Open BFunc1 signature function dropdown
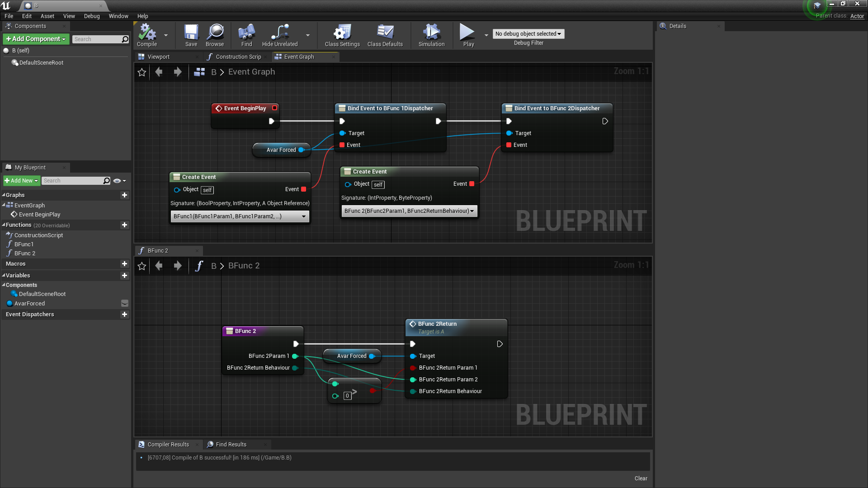This screenshot has height=488, width=868. (240, 216)
